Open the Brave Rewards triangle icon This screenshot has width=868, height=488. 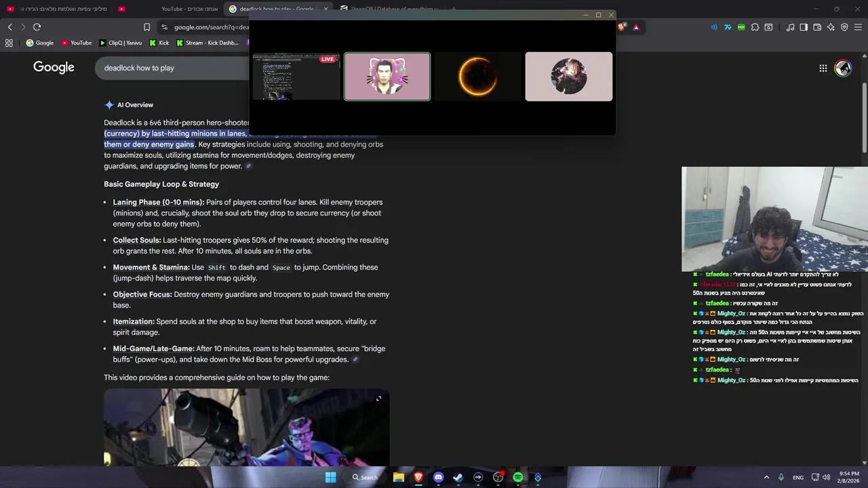pos(636,27)
